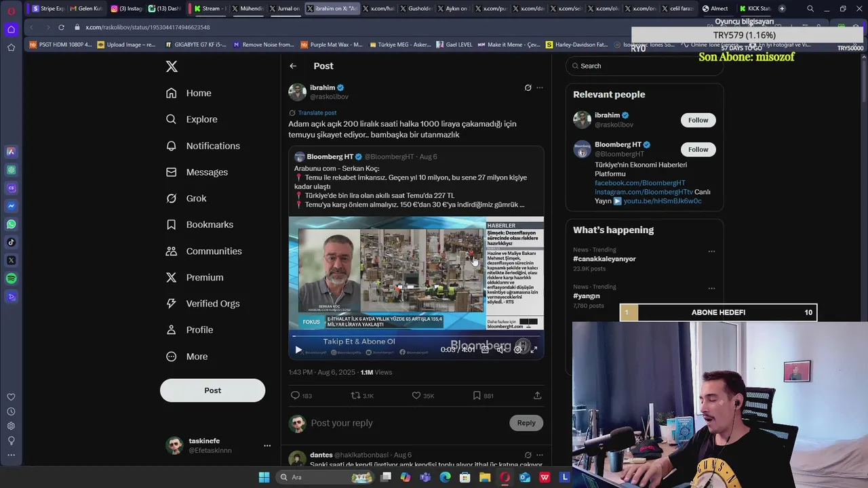The width and height of the screenshot is (868, 488).
Task: Open Communities in the sidebar
Action: (203, 251)
